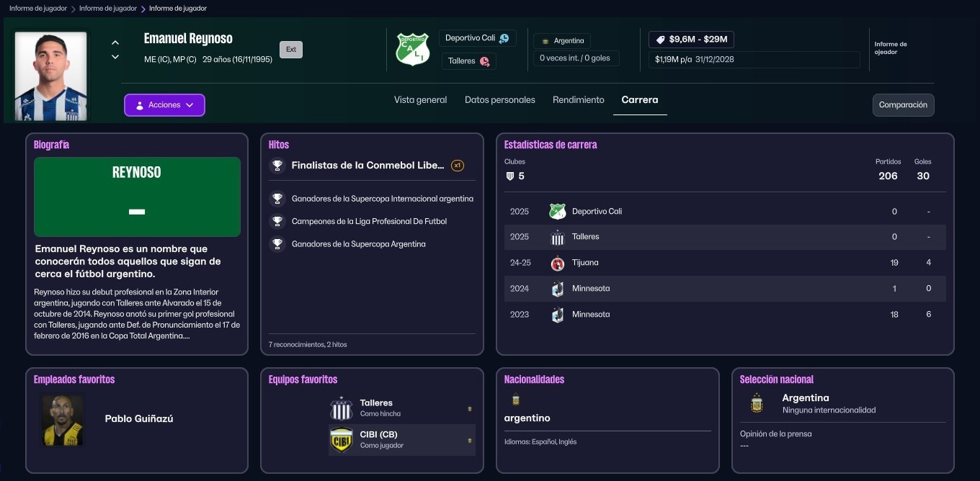
Task: Click the Talleres crest in favourite teams
Action: (x=341, y=408)
